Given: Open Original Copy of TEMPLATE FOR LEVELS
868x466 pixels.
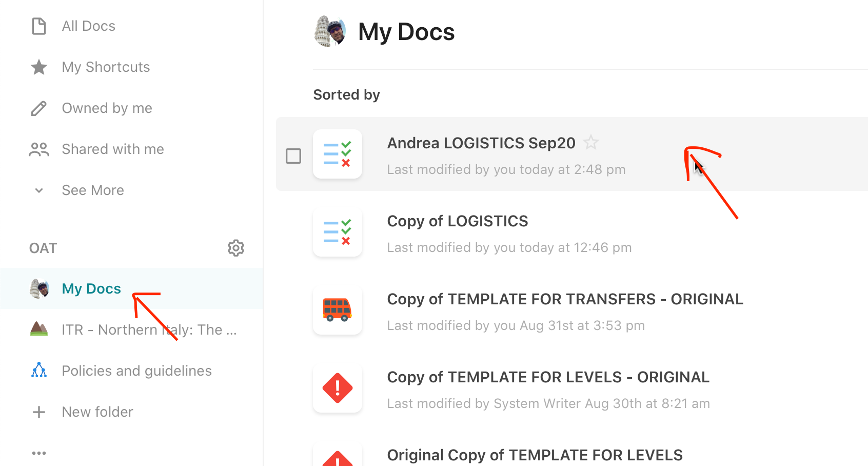Looking at the screenshot, I should (535, 455).
